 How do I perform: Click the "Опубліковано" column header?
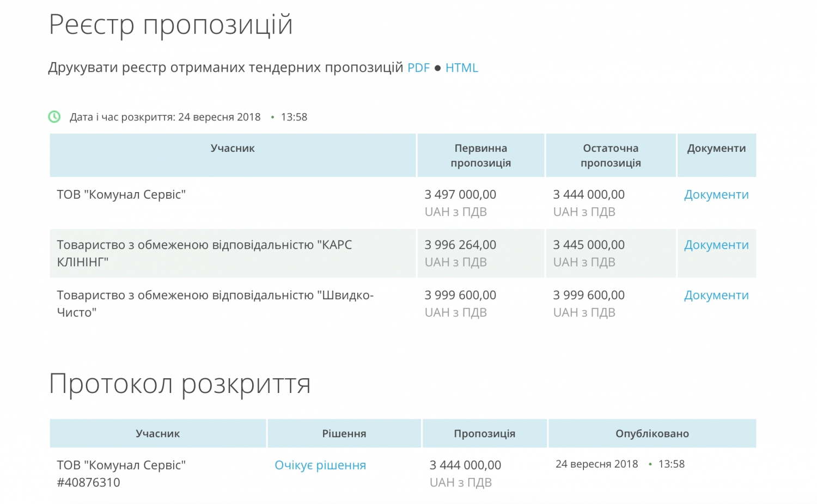651,434
